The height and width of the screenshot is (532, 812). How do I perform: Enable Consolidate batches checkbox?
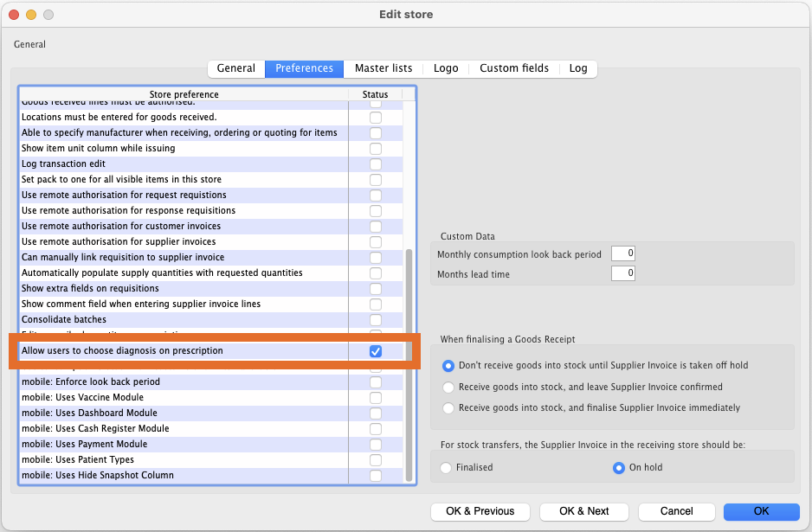pyautogui.click(x=376, y=320)
